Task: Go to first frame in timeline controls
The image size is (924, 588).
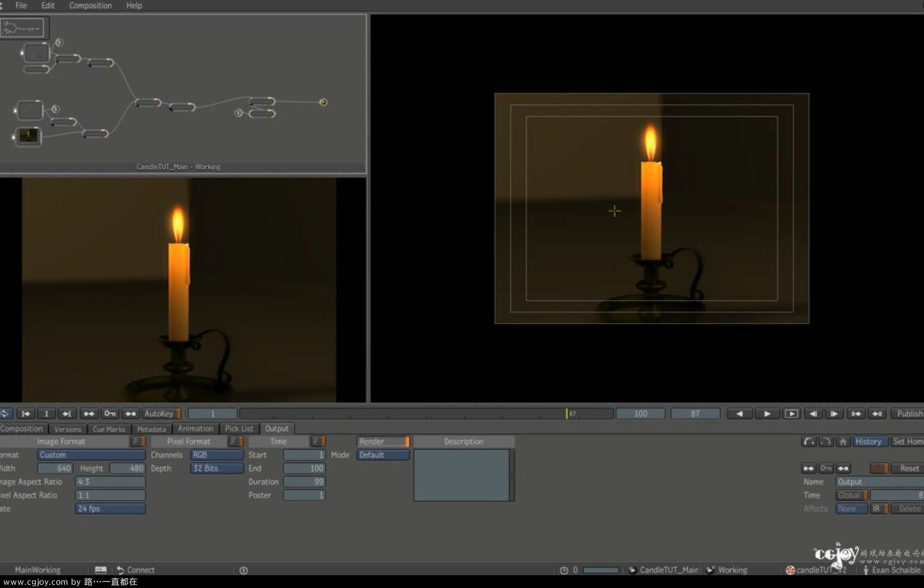Action: click(x=26, y=414)
